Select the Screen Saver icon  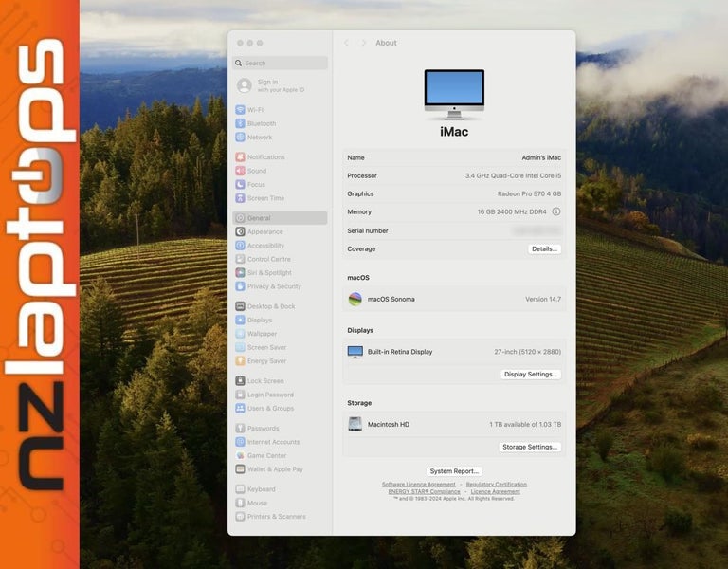(x=240, y=347)
